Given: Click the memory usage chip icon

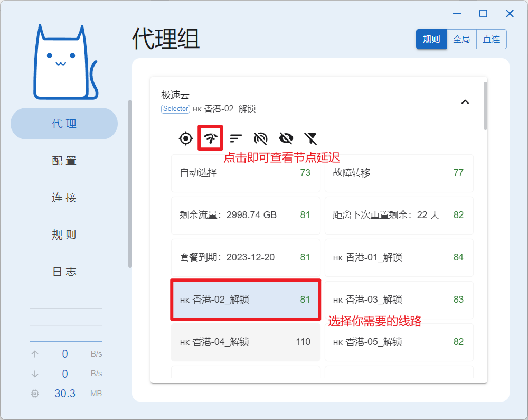Looking at the screenshot, I should [35, 394].
